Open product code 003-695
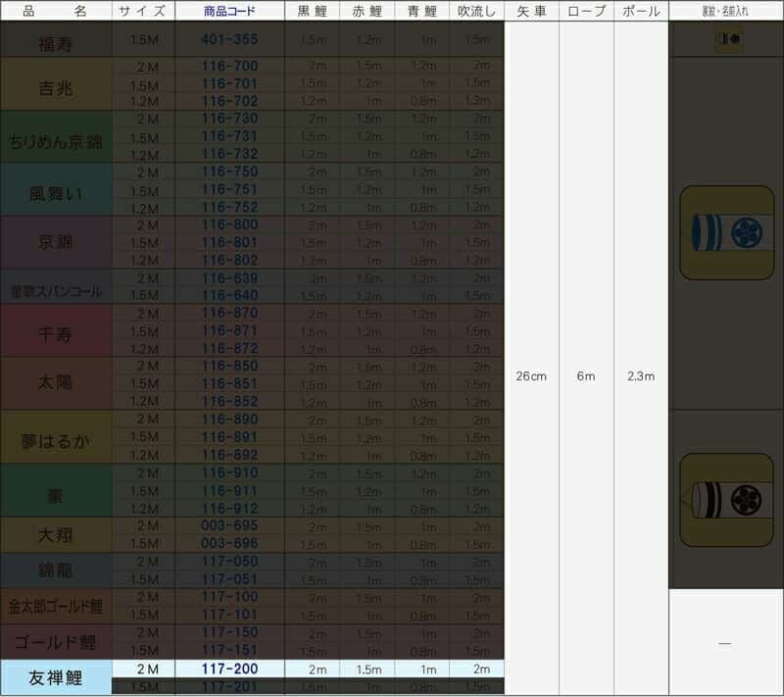Screen dimensions: 784x697 click(x=229, y=526)
